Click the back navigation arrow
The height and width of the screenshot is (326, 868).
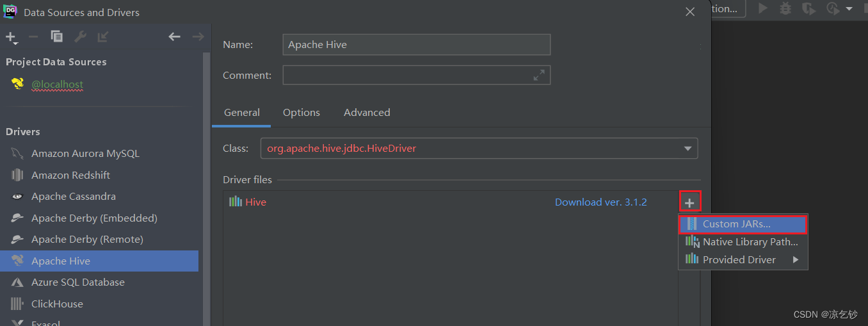(174, 37)
